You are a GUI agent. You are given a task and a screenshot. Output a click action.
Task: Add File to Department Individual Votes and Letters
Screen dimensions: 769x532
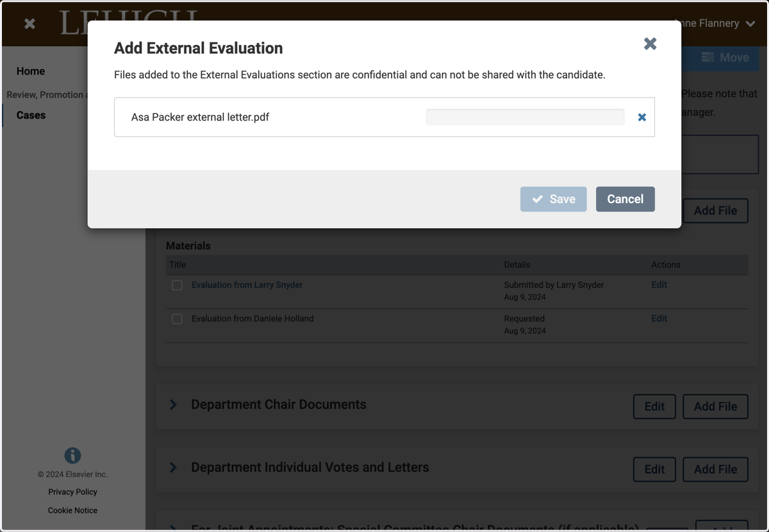715,469
